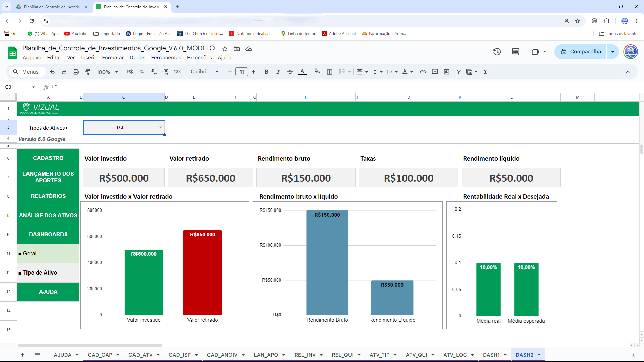Switch to the DASH1 sheet tab
This screenshot has width=644, height=362.
coord(491,355)
